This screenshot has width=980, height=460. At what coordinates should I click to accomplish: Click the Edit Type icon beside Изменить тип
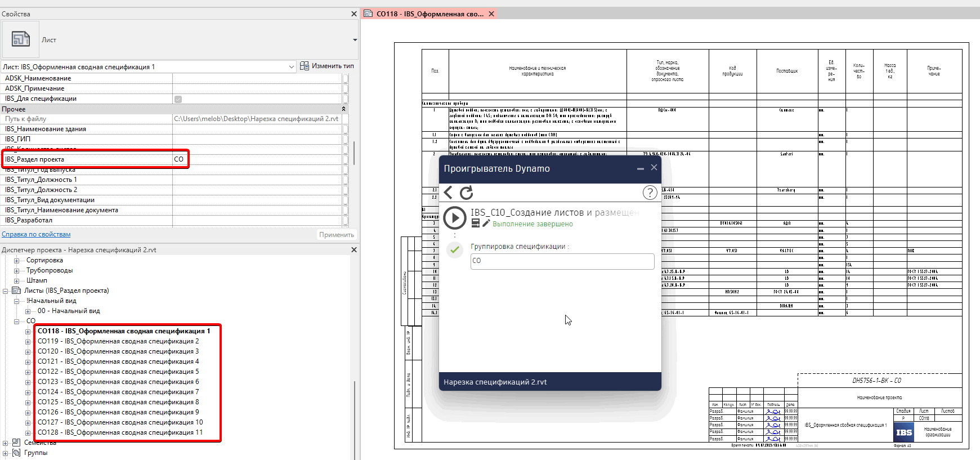(305, 66)
